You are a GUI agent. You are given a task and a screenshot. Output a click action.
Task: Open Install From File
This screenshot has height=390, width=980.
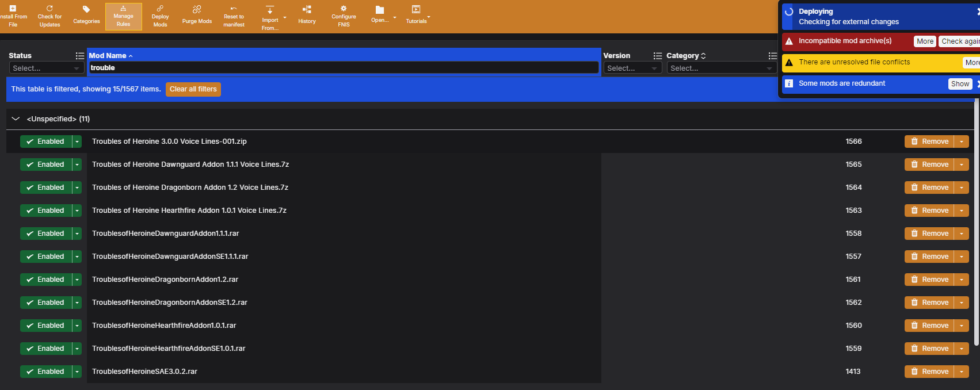tap(13, 16)
